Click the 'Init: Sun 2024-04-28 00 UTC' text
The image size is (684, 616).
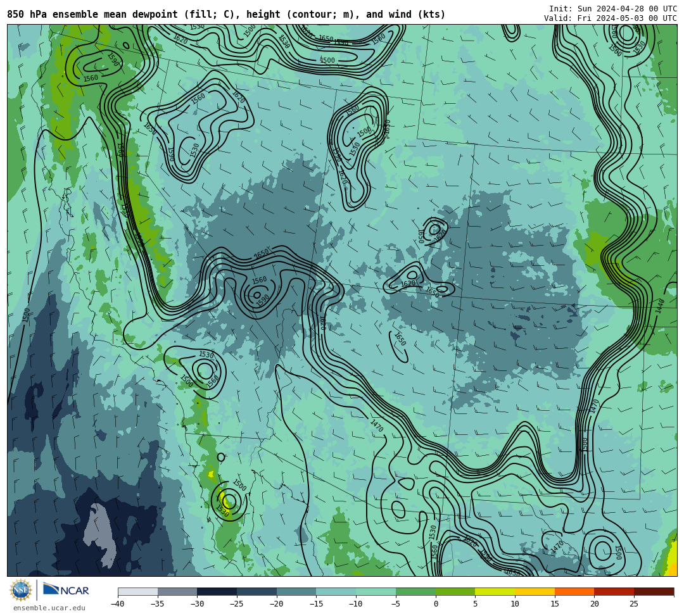(x=613, y=9)
